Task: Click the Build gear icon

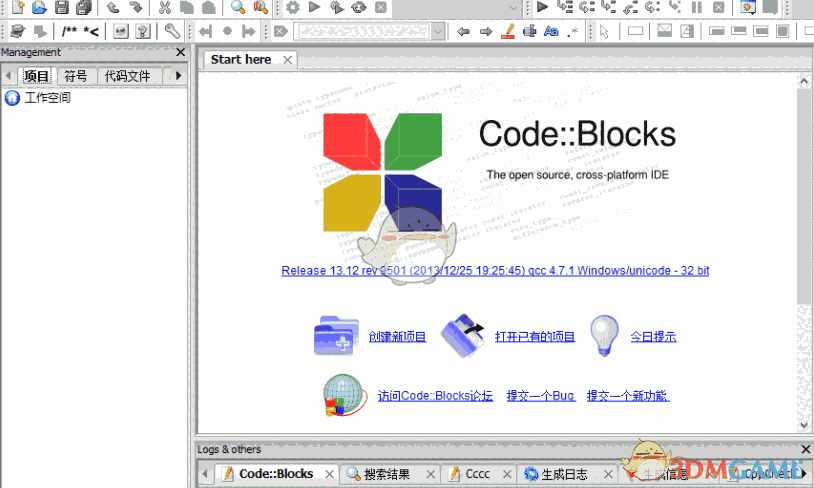Action: (x=293, y=7)
